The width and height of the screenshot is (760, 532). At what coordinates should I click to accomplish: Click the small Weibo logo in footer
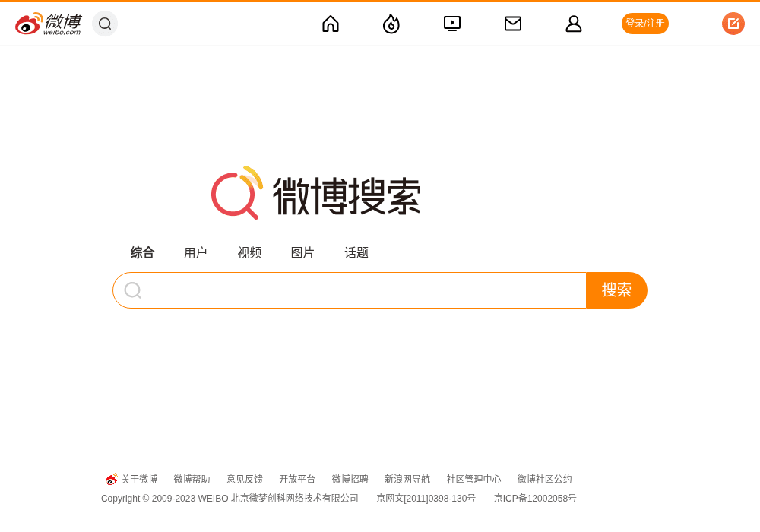pyautogui.click(x=112, y=479)
